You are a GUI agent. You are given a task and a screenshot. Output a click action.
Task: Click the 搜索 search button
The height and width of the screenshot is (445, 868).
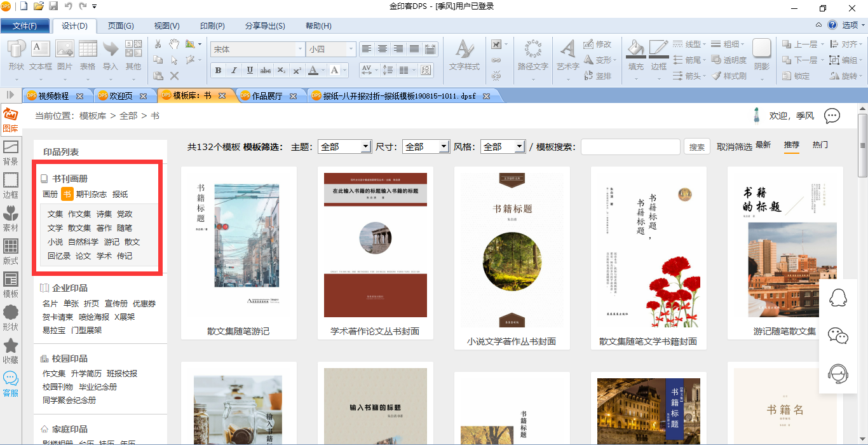point(696,146)
